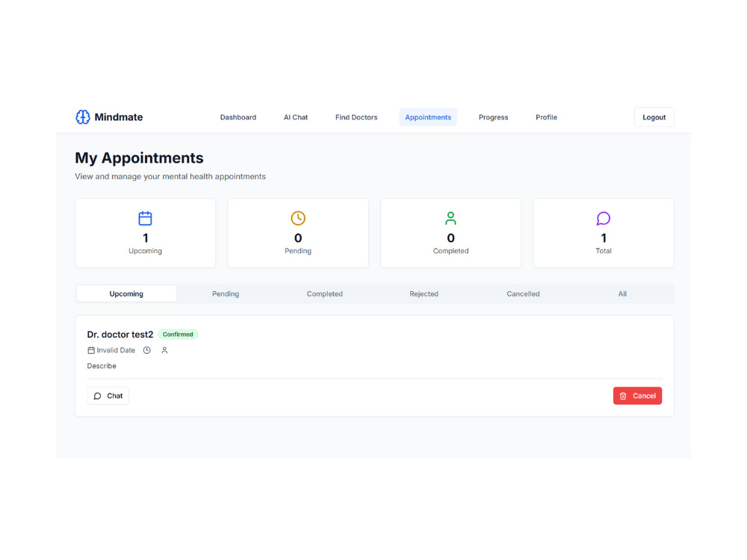The width and height of the screenshot is (747, 560).
Task: Open the Rejected tab
Action: pyautogui.click(x=424, y=293)
